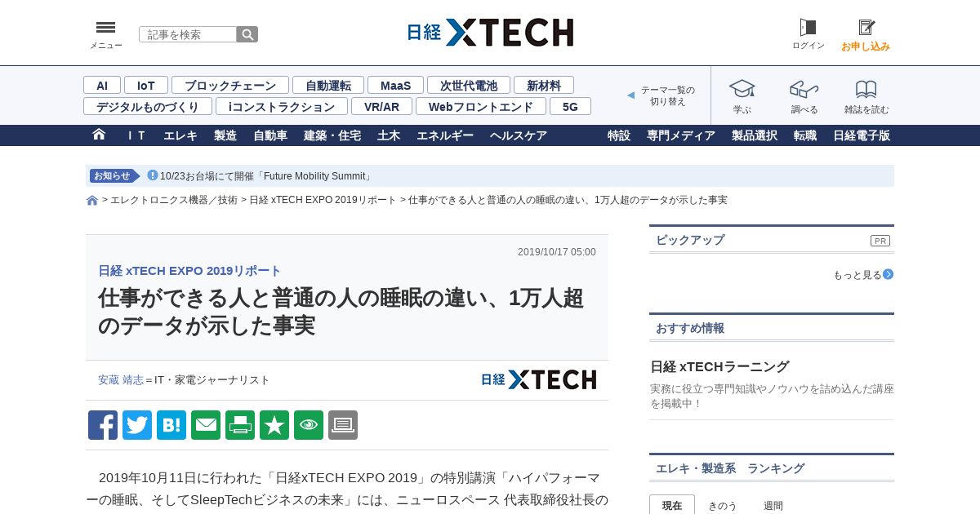Screen dimensions: 980x514
Task: Focus the 記事を検索 search field
Action: pyautogui.click(x=188, y=34)
